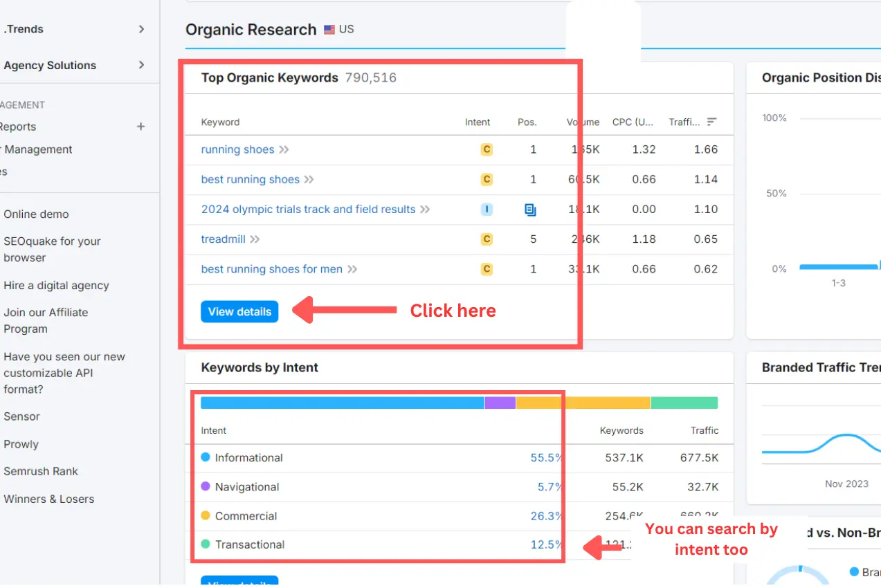Click the Commercial intent badge for running shoes
This screenshot has width=881, height=588.
click(x=487, y=149)
